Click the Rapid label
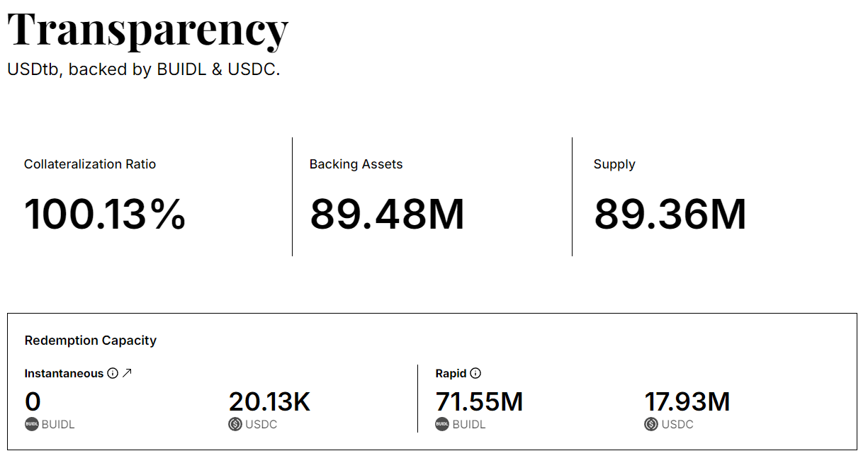 coord(451,374)
